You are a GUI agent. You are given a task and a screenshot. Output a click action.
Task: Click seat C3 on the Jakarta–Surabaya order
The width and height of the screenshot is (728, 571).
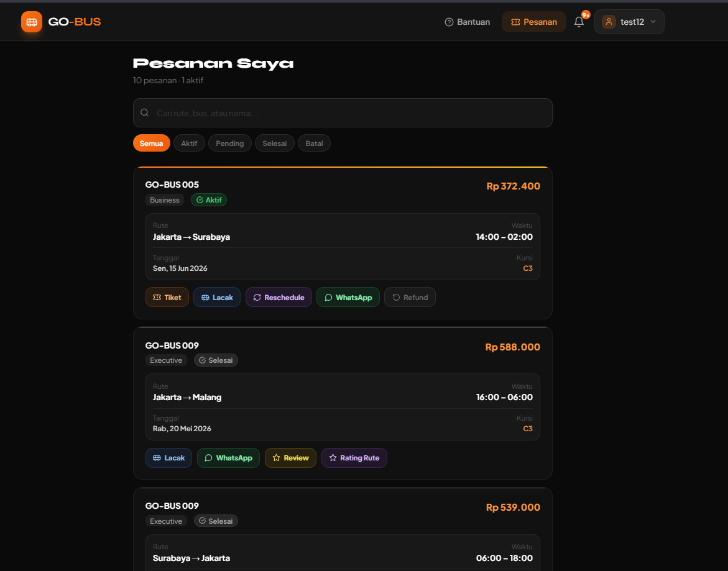(x=528, y=268)
